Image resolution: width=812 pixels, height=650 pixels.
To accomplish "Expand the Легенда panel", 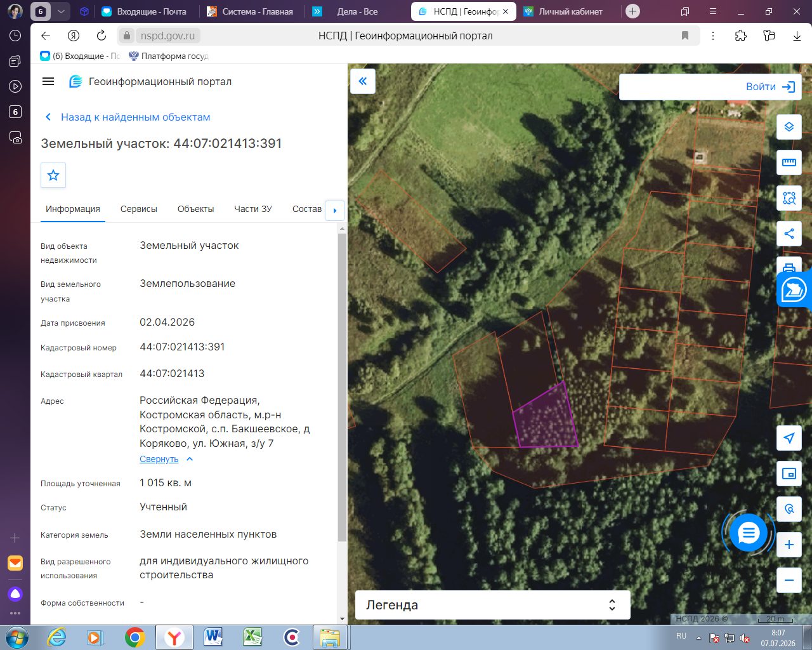I will point(492,605).
